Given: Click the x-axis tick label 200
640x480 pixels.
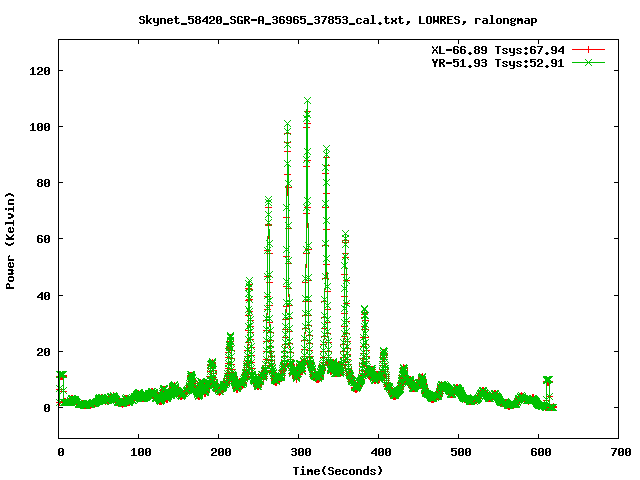Looking at the screenshot, I should (x=221, y=452).
